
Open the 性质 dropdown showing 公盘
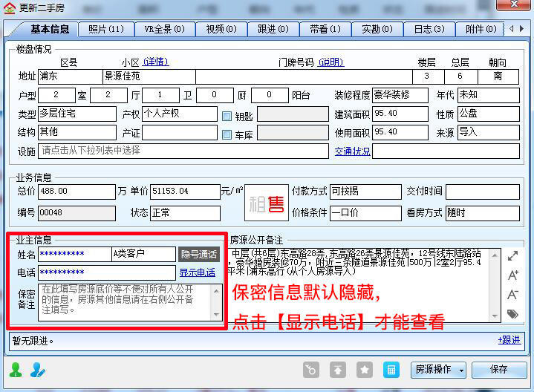pos(489,114)
